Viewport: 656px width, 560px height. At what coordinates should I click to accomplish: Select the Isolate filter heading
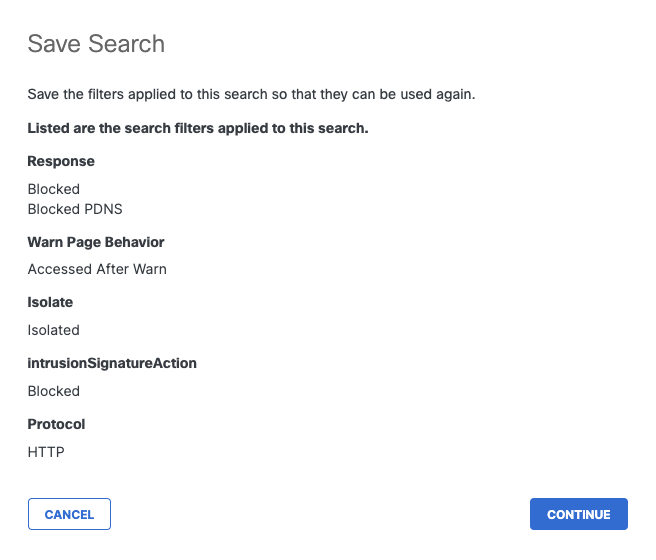tap(50, 302)
